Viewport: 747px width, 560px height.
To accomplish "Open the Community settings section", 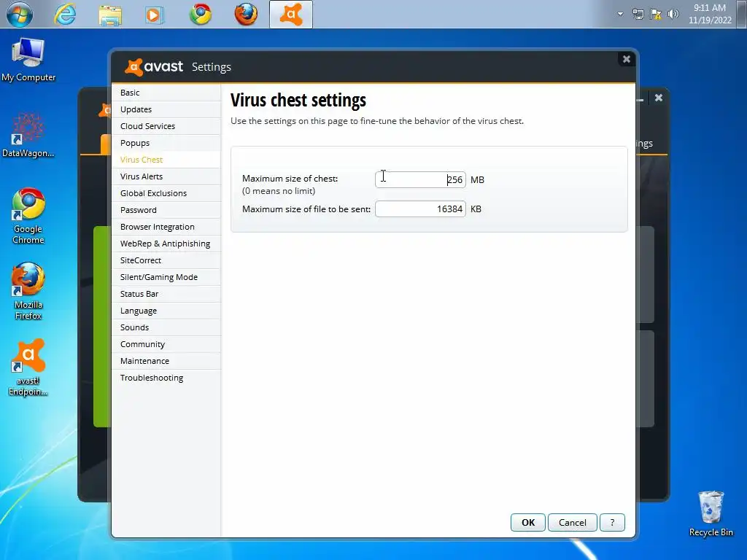I will click(166, 344).
